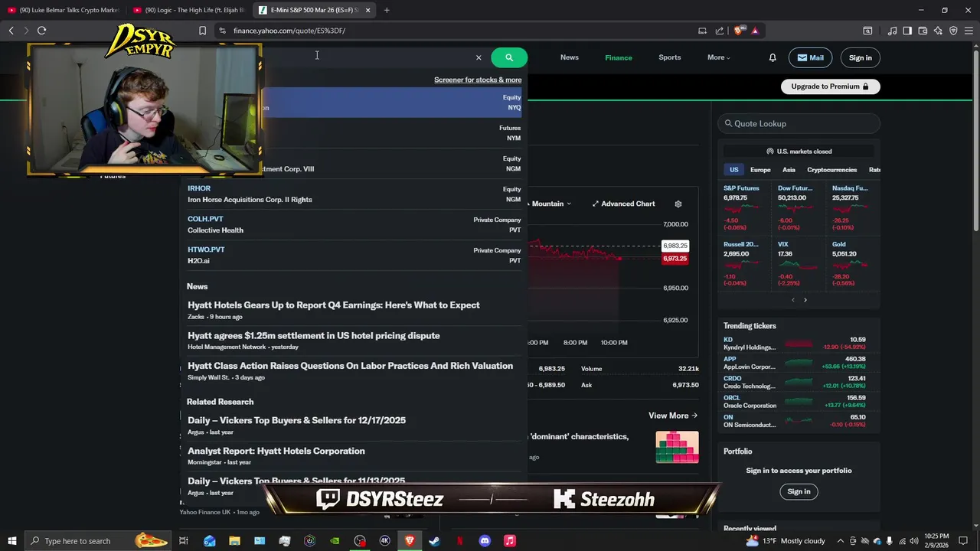980x551 pixels.
Task: Open Daily Vickers 12/17/2025 research report
Action: pyautogui.click(x=296, y=421)
